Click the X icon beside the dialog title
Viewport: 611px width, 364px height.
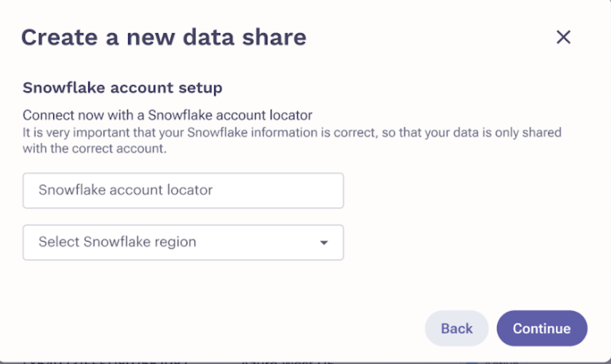(x=563, y=37)
